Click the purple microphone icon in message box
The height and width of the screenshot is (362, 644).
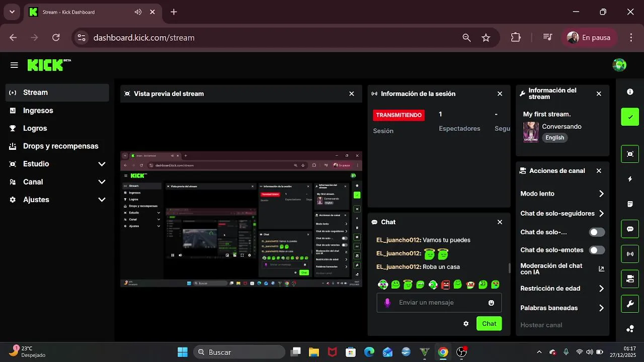(387, 303)
